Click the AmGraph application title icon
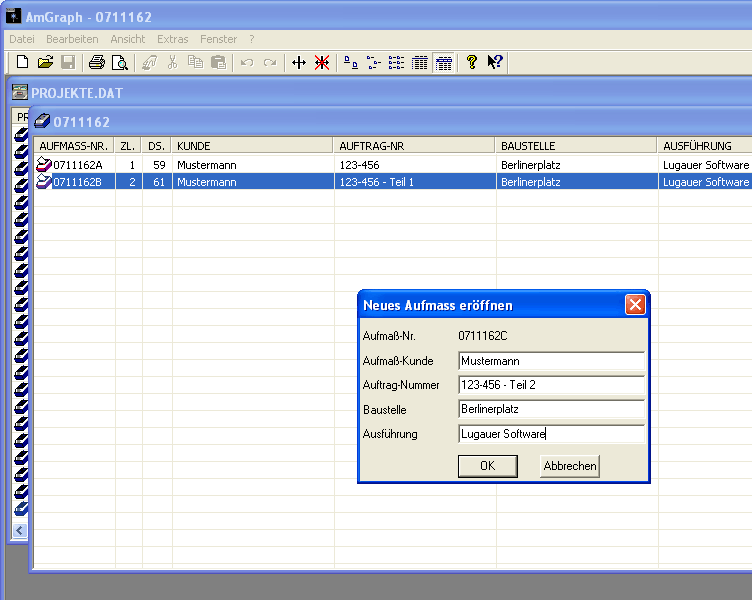752x600 pixels. (13, 16)
